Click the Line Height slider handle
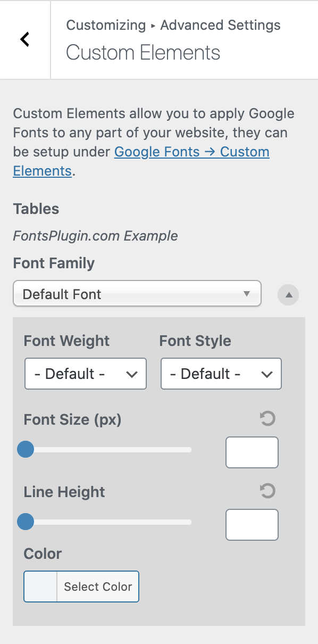The width and height of the screenshot is (318, 644). point(26,522)
